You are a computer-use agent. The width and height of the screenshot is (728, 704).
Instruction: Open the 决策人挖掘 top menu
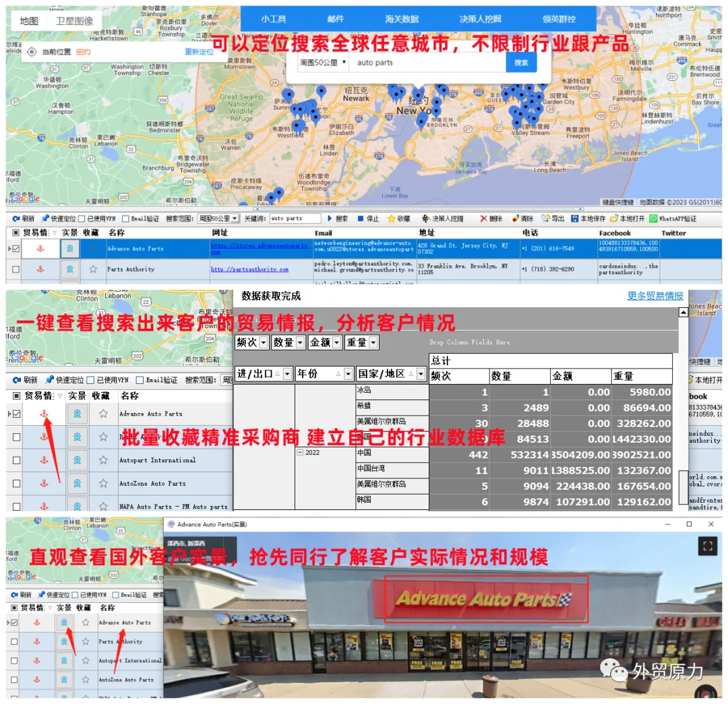coord(481,19)
